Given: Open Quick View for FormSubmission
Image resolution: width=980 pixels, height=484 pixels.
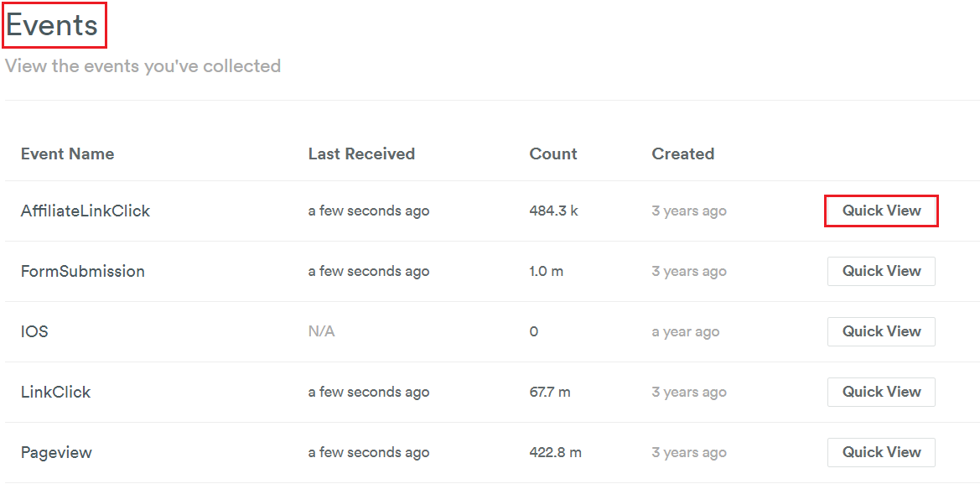Looking at the screenshot, I should click(x=881, y=272).
